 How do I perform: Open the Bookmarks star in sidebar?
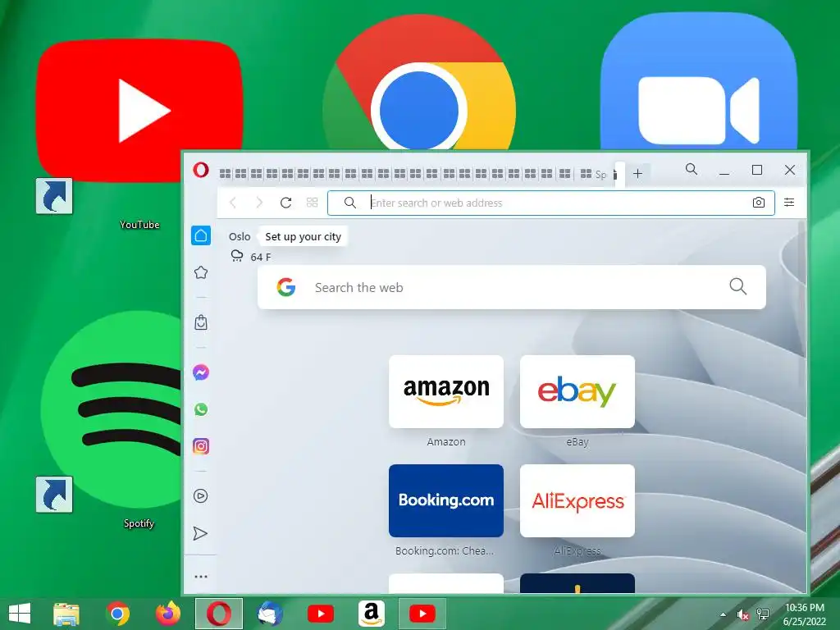pyautogui.click(x=201, y=272)
